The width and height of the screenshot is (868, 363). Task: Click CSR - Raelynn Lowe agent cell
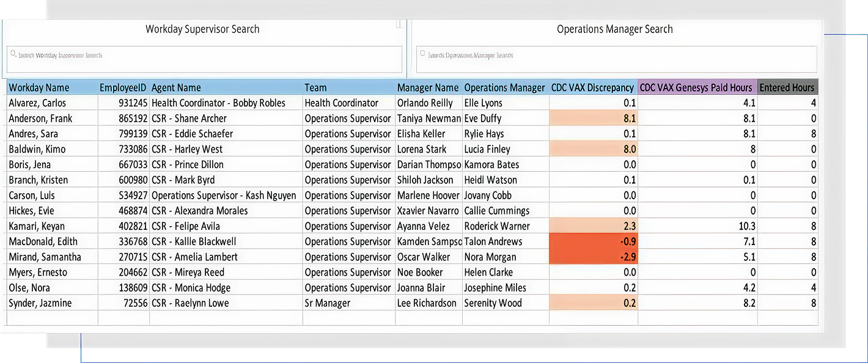[x=226, y=303]
